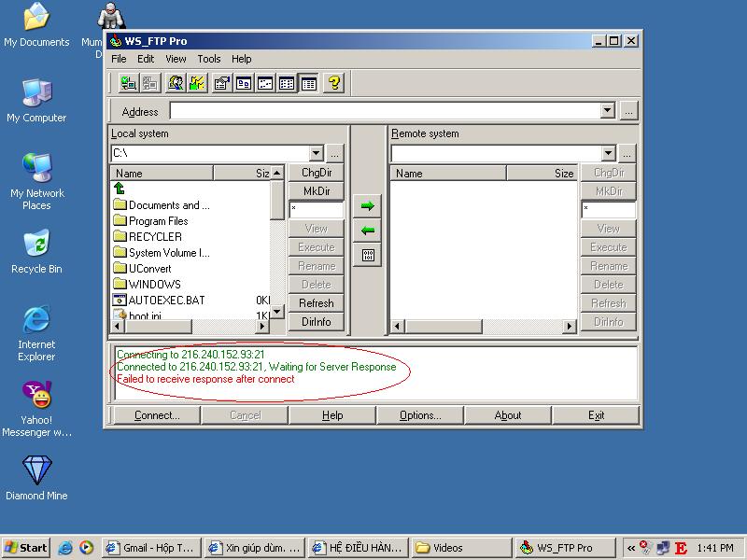Switch to list view in toolbar
Screen dimensions: 747x560
pos(287,84)
